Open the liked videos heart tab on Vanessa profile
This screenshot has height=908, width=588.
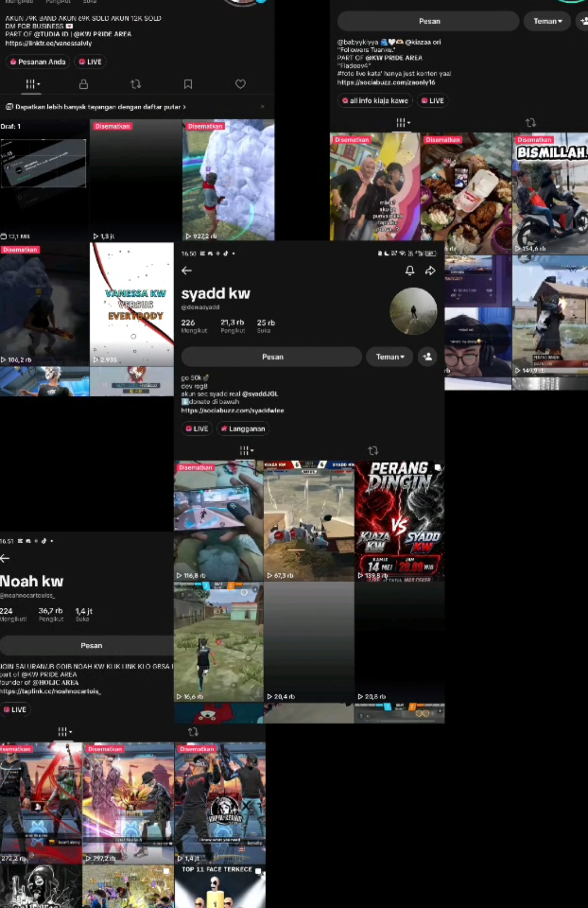[x=241, y=84]
